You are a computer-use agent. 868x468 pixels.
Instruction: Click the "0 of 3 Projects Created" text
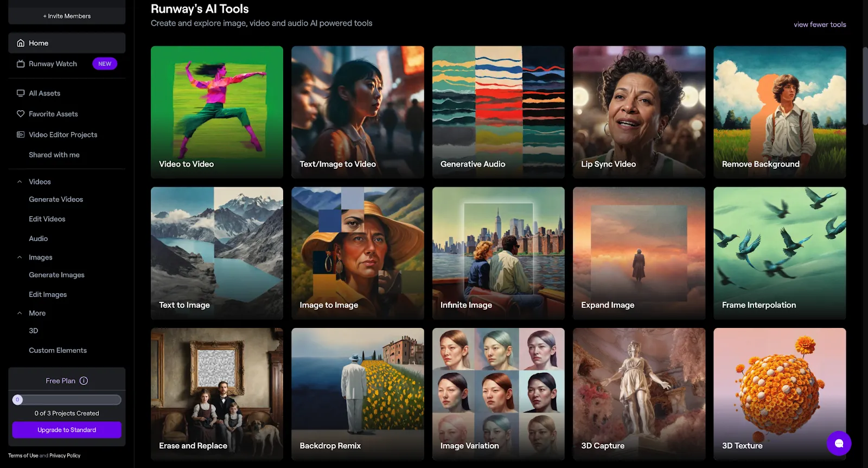(67, 413)
